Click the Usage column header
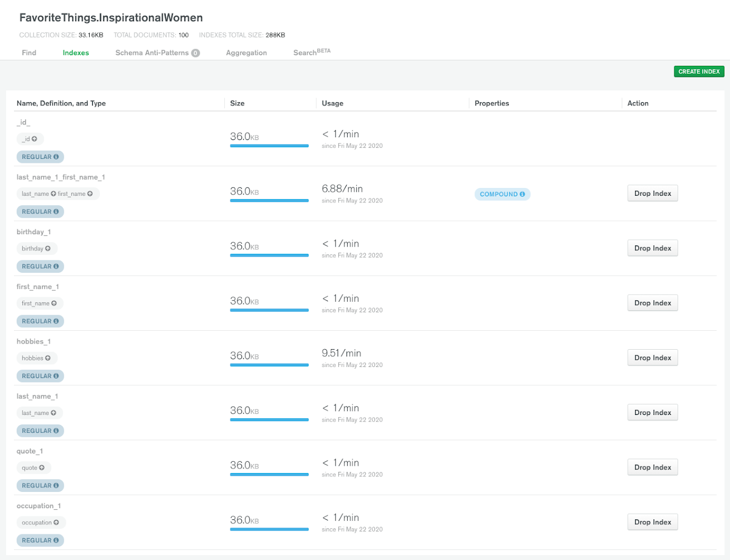Screen dimensions: 730x560 [333, 103]
